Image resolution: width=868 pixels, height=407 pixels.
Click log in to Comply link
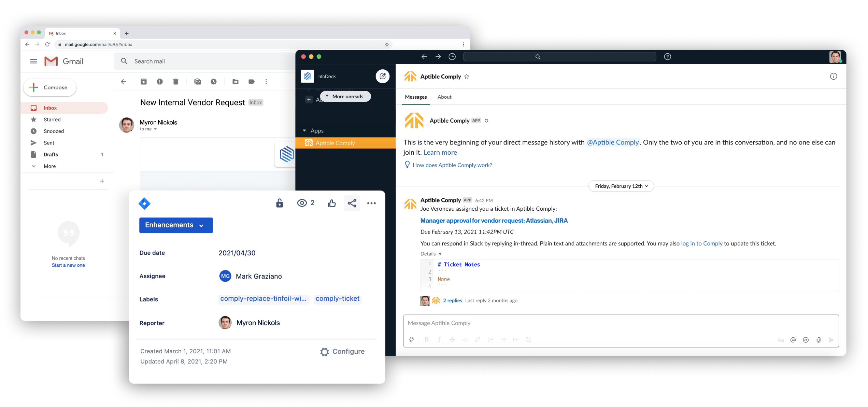tap(702, 243)
